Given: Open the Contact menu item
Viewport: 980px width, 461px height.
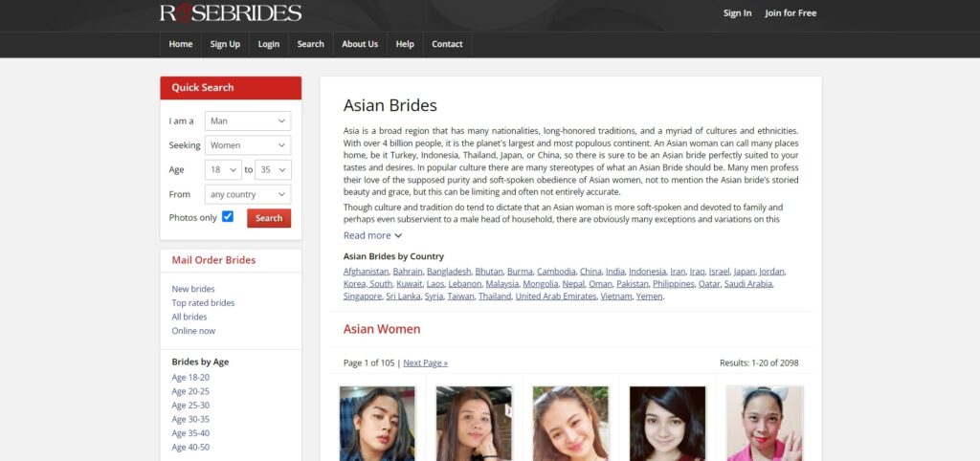Looking at the screenshot, I should (447, 44).
